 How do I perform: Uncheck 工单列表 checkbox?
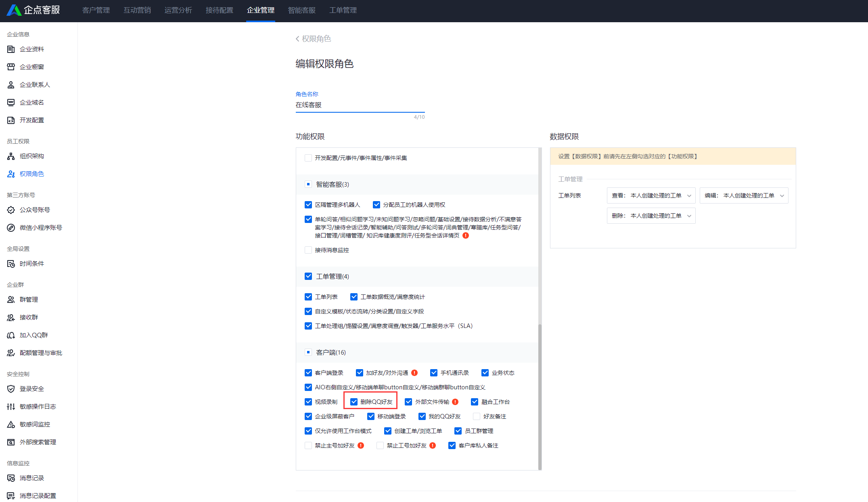pyautogui.click(x=308, y=297)
